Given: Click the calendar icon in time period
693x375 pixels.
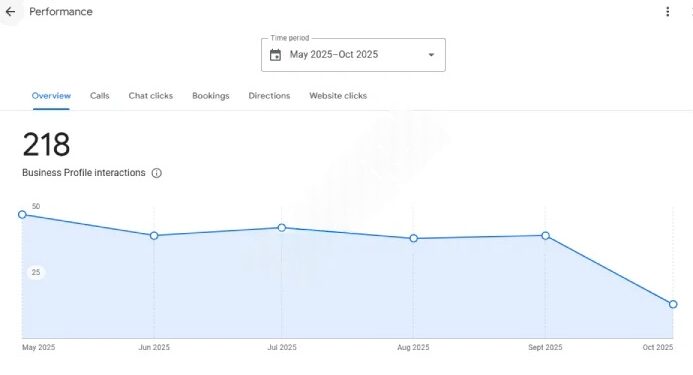Looking at the screenshot, I should coord(275,55).
